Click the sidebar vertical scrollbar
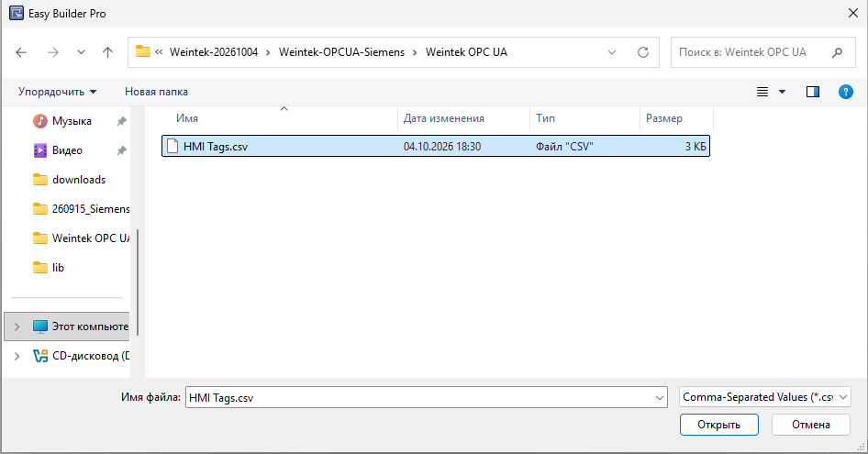 click(138, 282)
